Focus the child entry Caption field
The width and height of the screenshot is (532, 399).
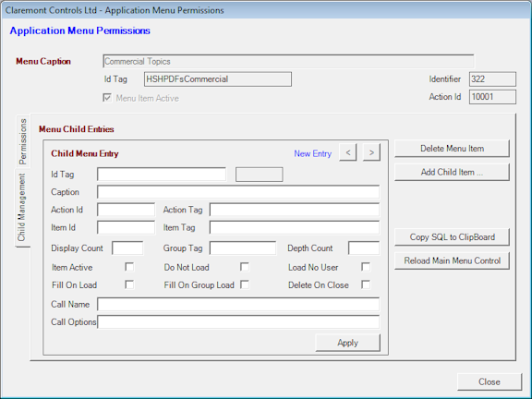238,192
